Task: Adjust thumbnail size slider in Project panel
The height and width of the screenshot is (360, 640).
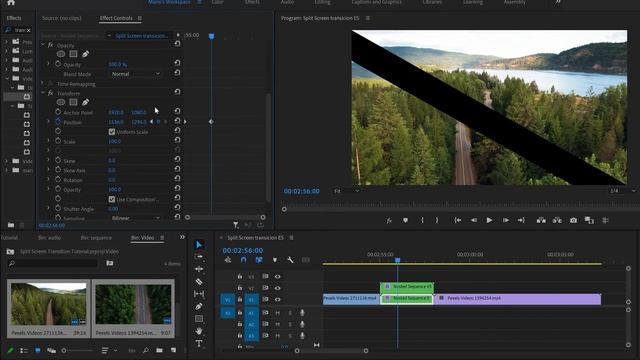Action: click(78, 351)
